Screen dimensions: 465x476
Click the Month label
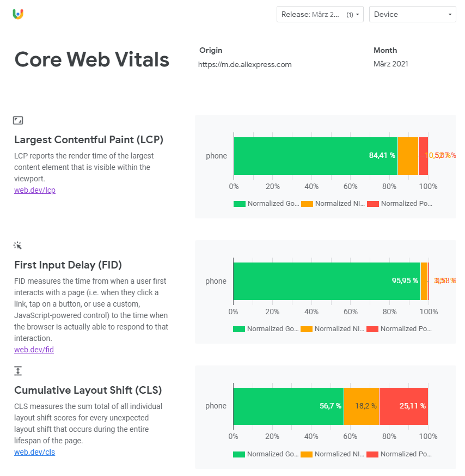[385, 51]
